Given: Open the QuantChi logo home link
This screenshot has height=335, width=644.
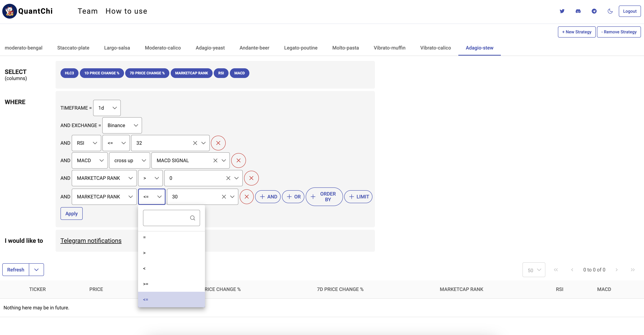Looking at the screenshot, I should 27,11.
